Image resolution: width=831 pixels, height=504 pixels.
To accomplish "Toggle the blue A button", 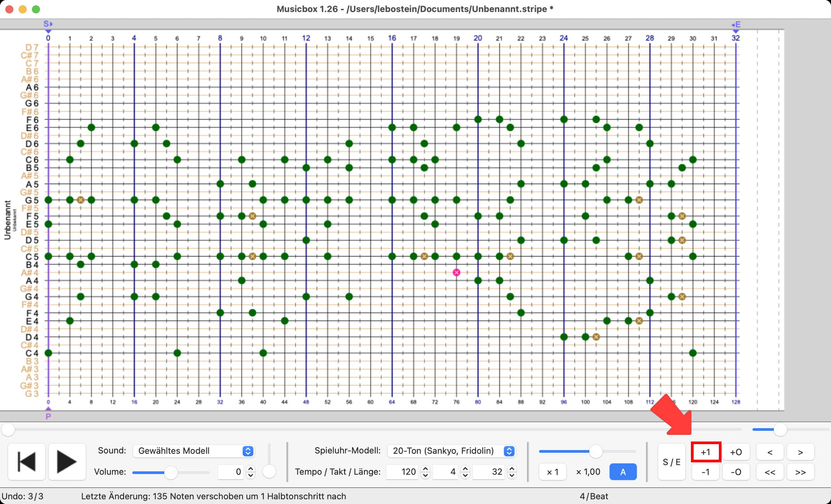I will tap(623, 472).
